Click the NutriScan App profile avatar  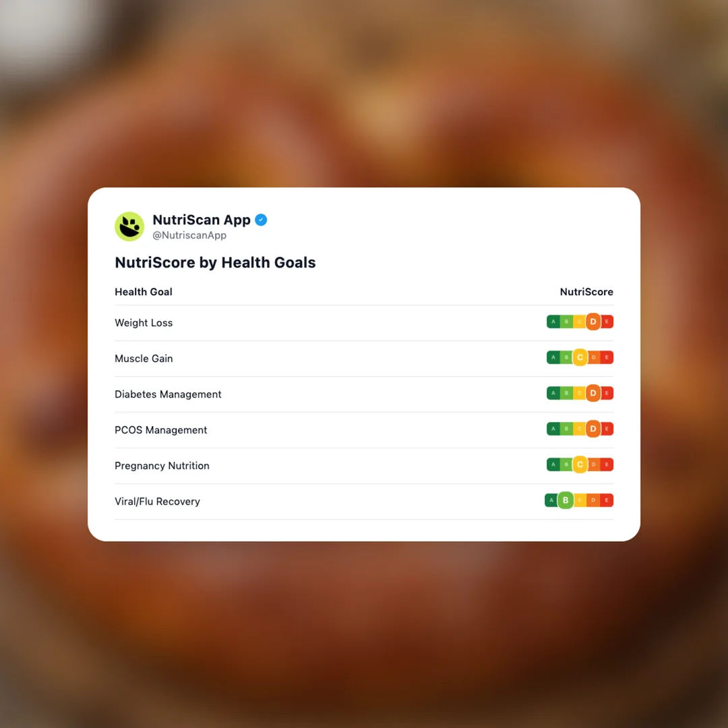click(x=129, y=226)
